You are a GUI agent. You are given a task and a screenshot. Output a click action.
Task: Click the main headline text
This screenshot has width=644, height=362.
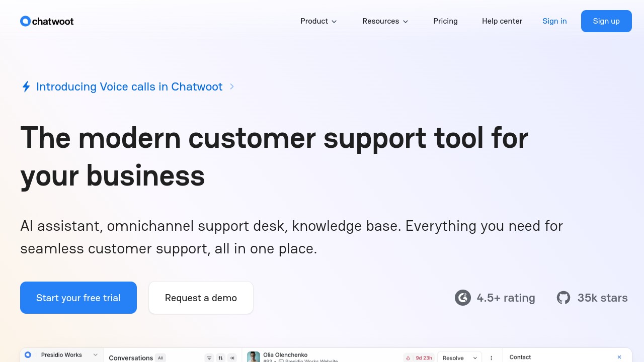click(x=274, y=156)
